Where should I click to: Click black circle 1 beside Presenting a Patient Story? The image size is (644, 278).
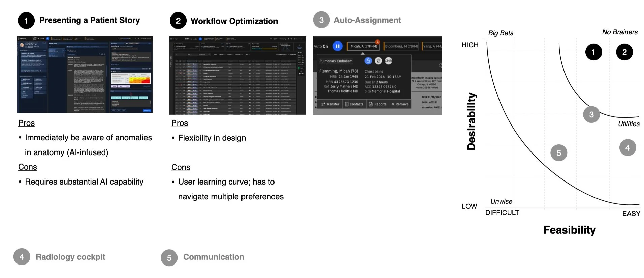point(26,21)
